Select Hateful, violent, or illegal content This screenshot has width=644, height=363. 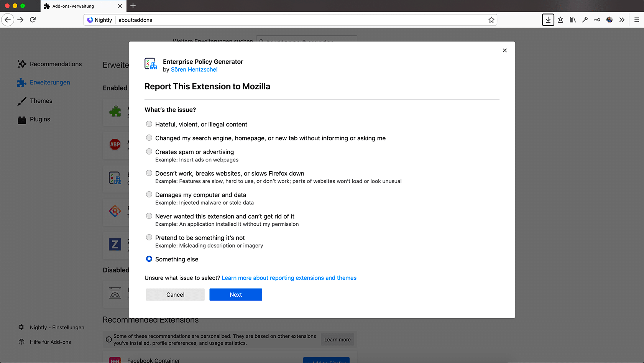(149, 124)
